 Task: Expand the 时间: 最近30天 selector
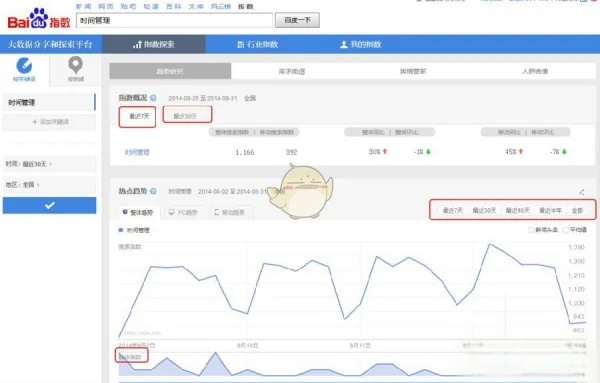tap(49, 164)
